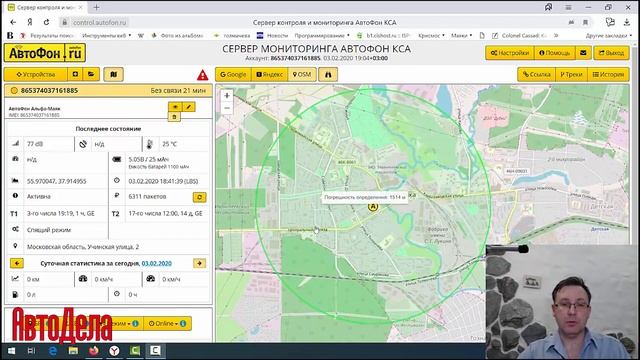640x360 pixels.
Task: Click the add device plus icon
Action: pos(75,75)
